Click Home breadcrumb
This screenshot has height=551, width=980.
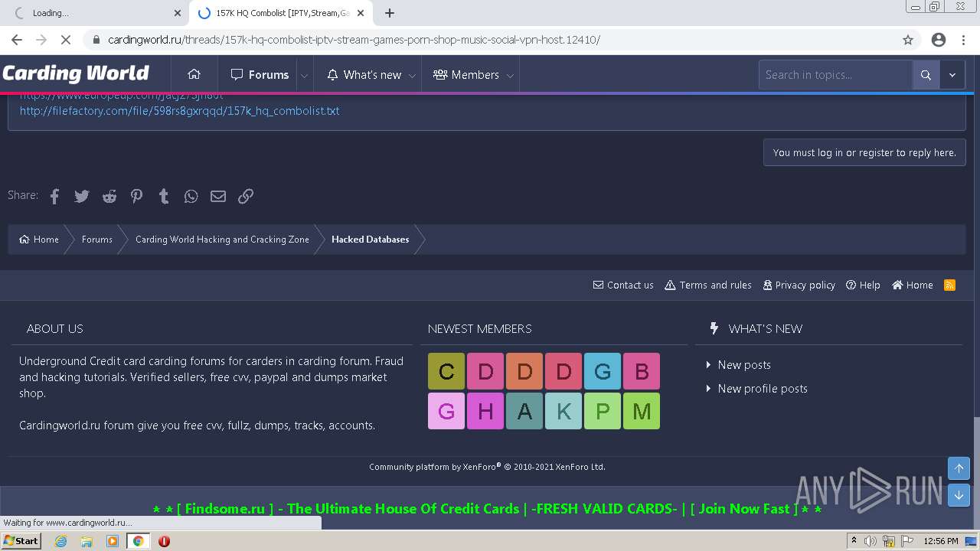pyautogui.click(x=39, y=240)
